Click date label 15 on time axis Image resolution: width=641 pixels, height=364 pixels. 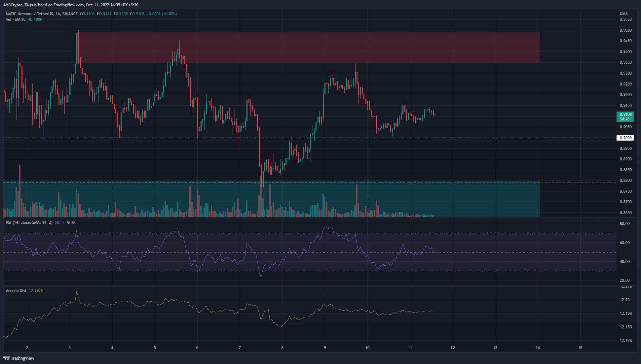[x=580, y=348]
